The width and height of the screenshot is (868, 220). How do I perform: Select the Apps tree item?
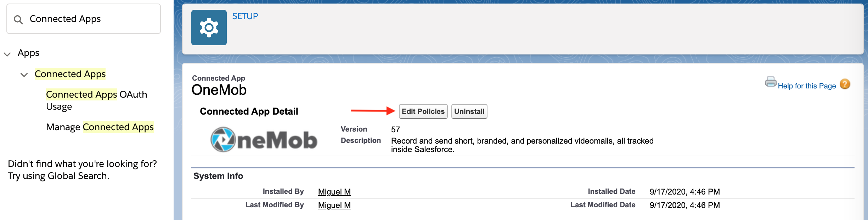(28, 53)
